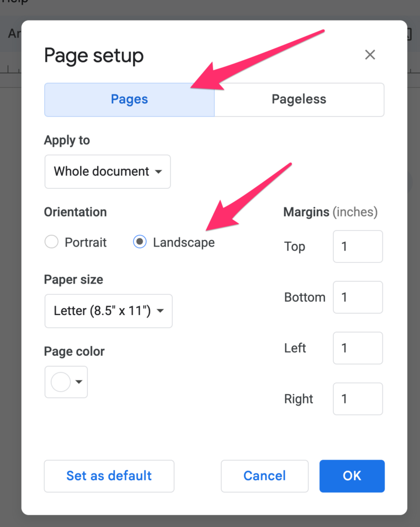Confirm settings with the OK button
The width and height of the screenshot is (420, 527).
[352, 476]
